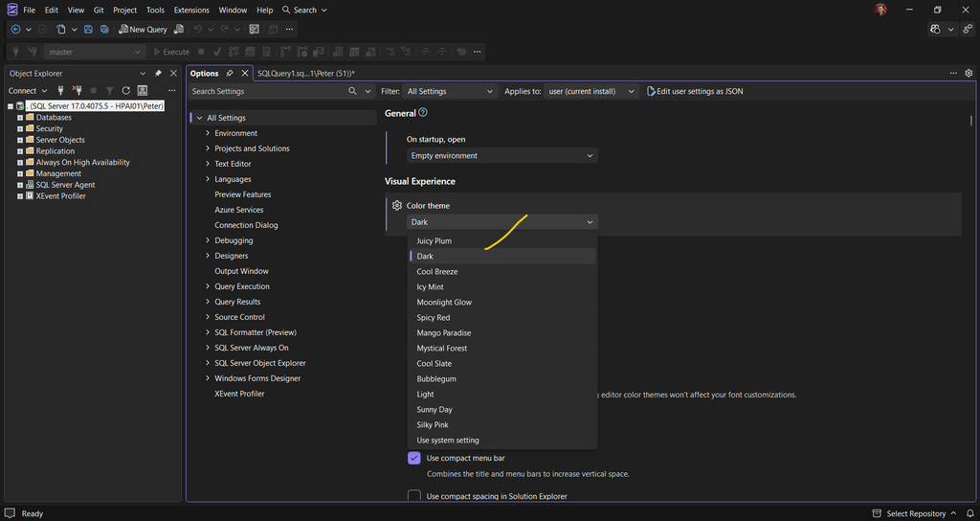Click the Redo arrow icon
The width and height of the screenshot is (980, 521).
pyautogui.click(x=224, y=30)
